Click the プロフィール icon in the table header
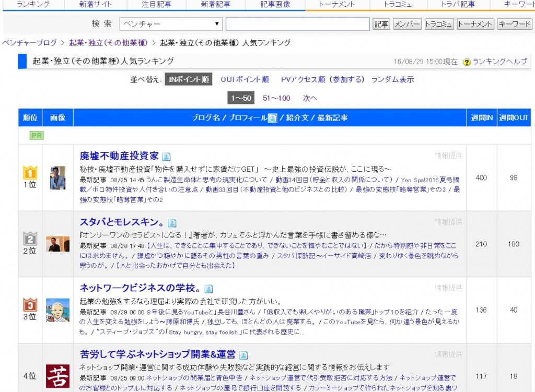 tap(272, 118)
